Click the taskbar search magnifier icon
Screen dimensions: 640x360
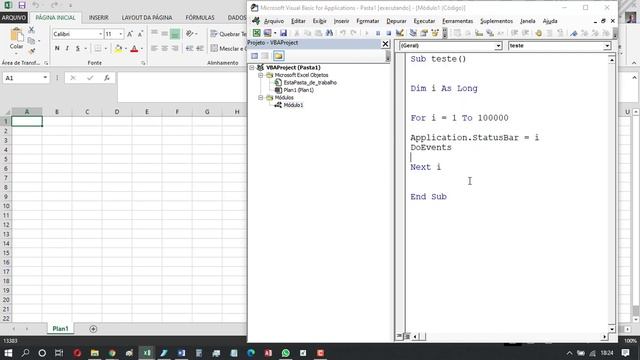(25, 353)
